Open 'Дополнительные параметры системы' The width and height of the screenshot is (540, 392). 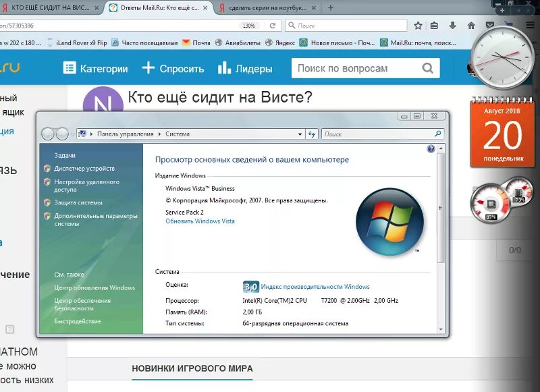click(x=96, y=219)
